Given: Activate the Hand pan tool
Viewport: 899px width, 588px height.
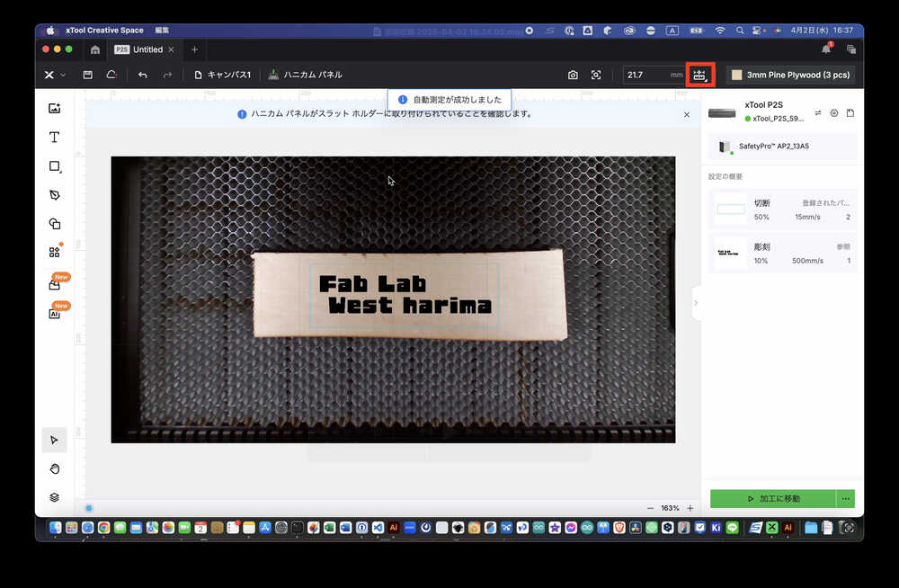Looking at the screenshot, I should click(55, 468).
